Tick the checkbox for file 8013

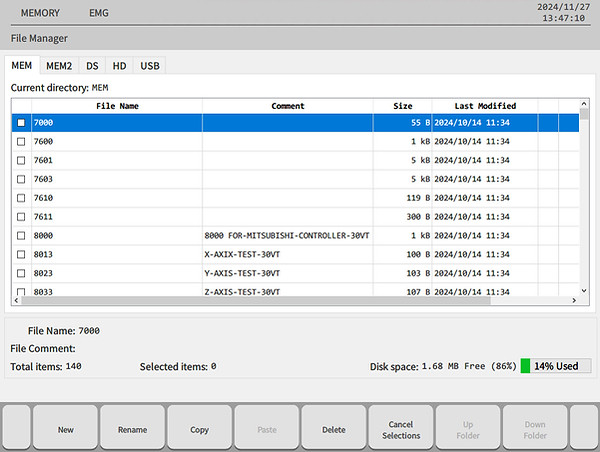(21, 255)
